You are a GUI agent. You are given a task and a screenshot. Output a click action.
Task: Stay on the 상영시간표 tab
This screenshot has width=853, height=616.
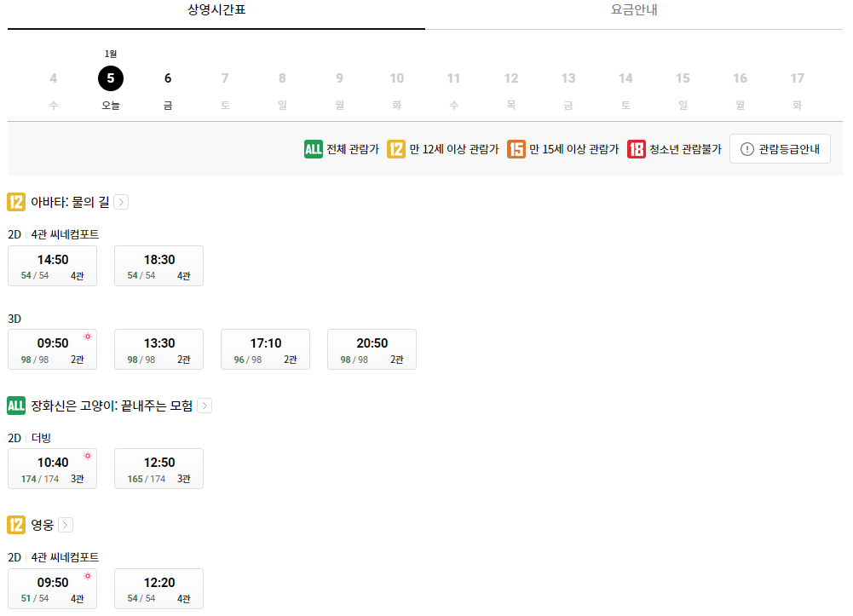[216, 12]
